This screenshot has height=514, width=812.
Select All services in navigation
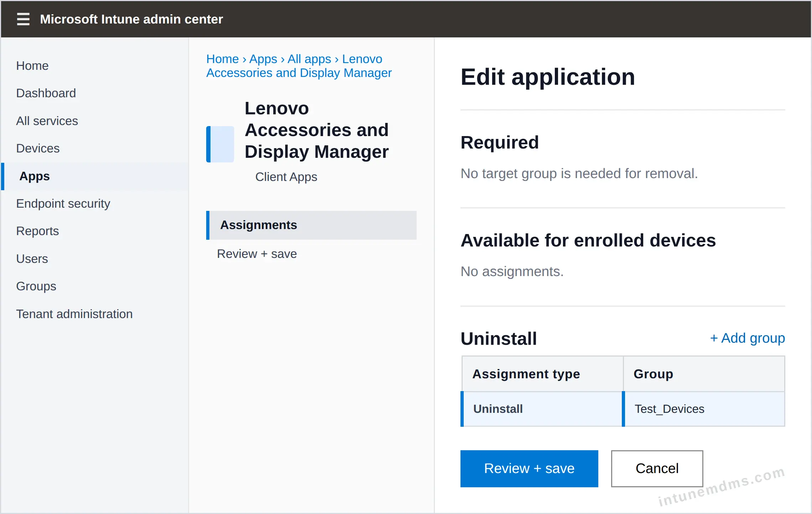(x=47, y=121)
